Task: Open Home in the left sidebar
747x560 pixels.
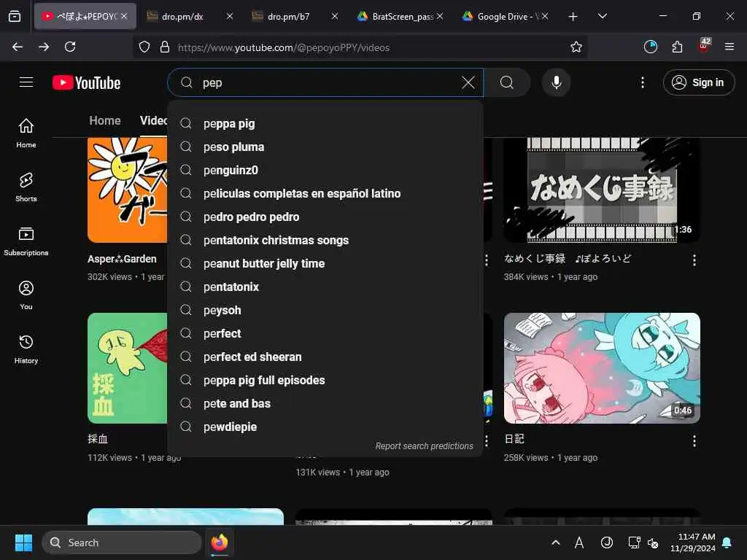Action: 26,133
